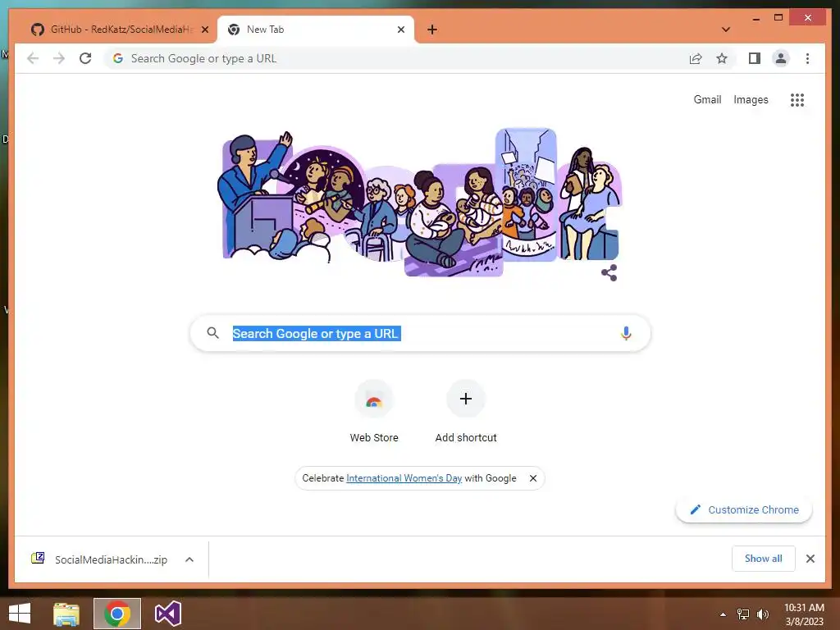Open the Google apps grid

797,99
